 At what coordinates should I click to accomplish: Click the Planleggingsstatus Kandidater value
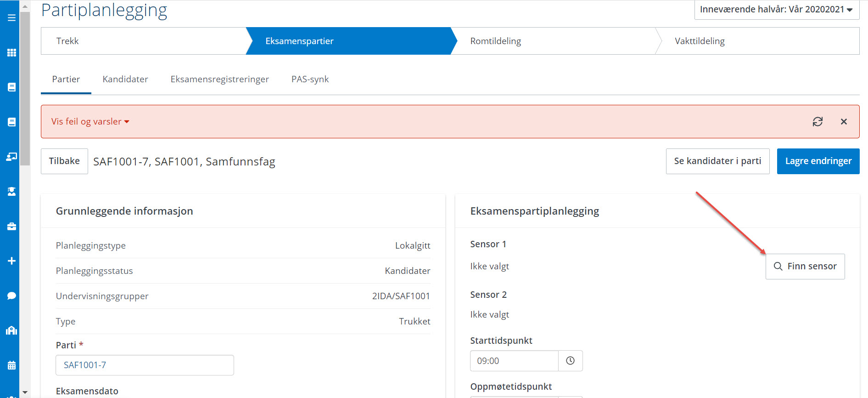click(x=408, y=271)
